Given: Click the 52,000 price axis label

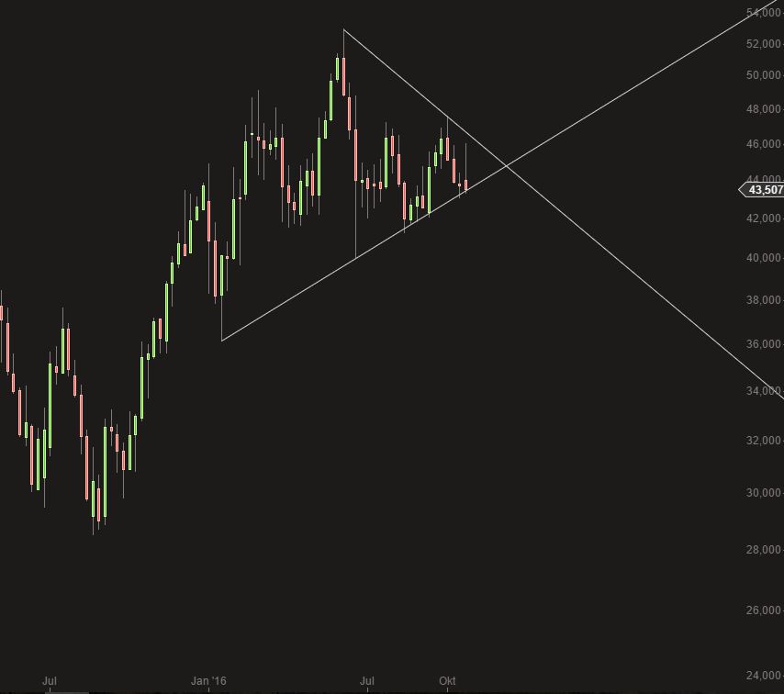Looking at the screenshot, I should click(764, 44).
